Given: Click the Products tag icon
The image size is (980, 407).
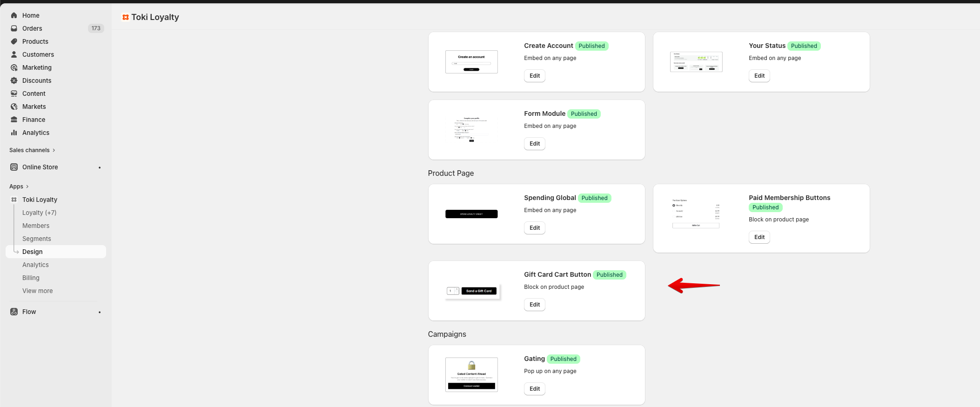Looking at the screenshot, I should 14,41.
